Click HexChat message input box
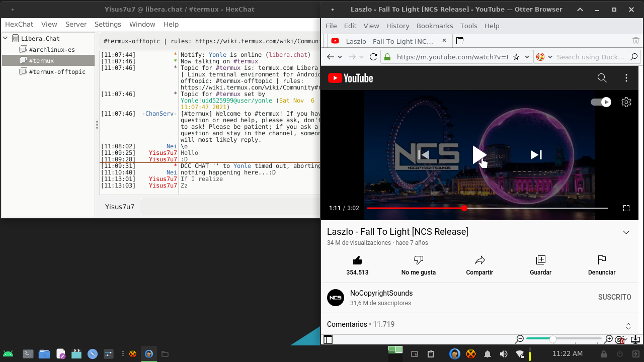The width and height of the screenshot is (644, 362). [x=230, y=207]
